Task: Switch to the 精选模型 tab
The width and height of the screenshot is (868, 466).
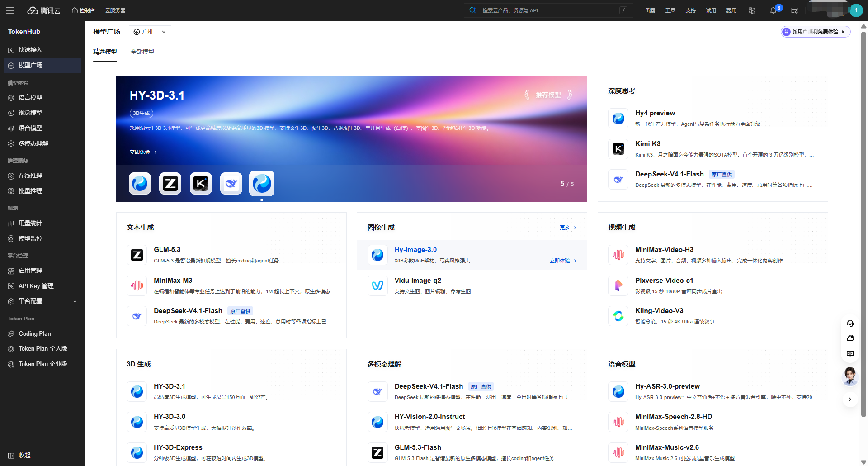Action: point(105,52)
